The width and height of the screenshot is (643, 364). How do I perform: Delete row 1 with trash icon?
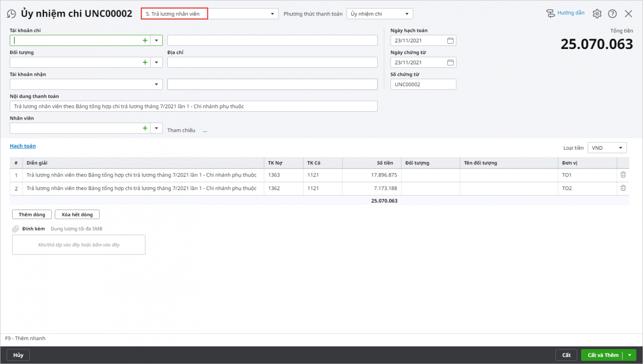coord(623,175)
